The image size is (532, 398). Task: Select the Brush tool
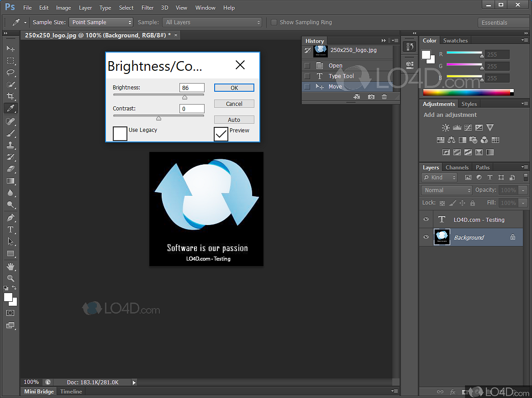pos(11,133)
